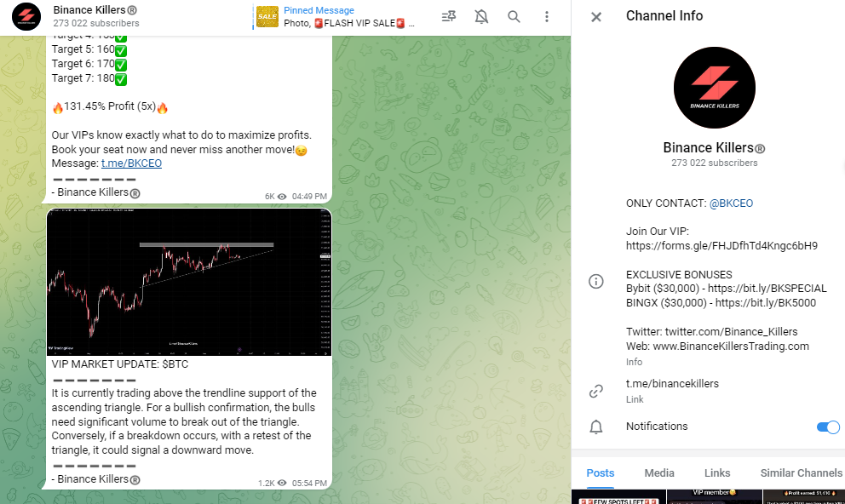The height and width of the screenshot is (504, 845).
Task: Open the pinned messages list icon
Action: coord(449,17)
